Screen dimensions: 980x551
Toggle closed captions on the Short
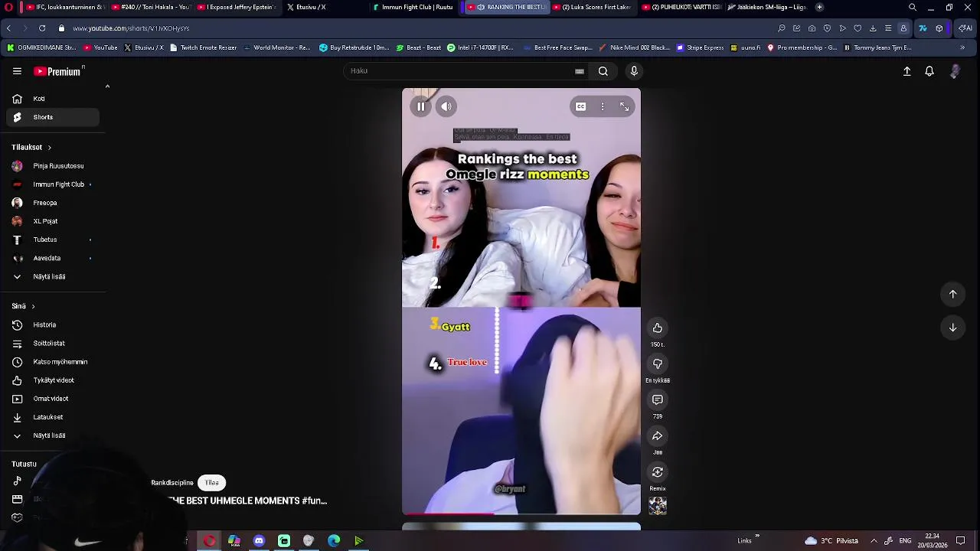click(x=581, y=106)
